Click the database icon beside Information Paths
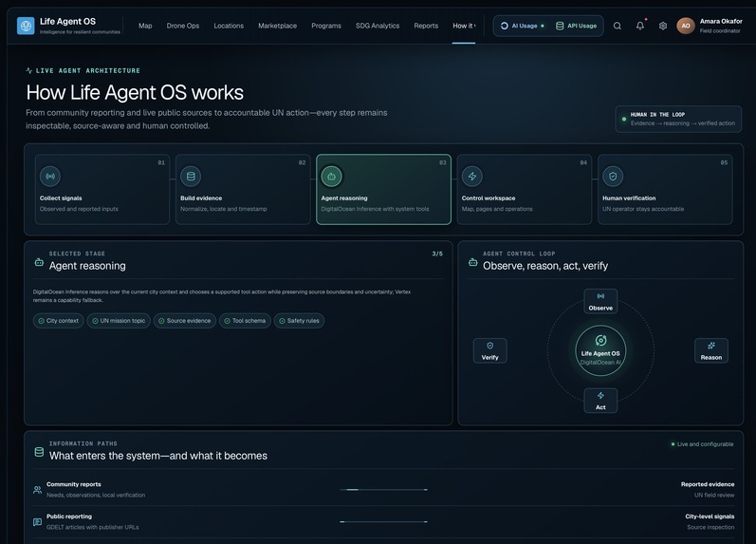756x544 pixels. pos(39,452)
